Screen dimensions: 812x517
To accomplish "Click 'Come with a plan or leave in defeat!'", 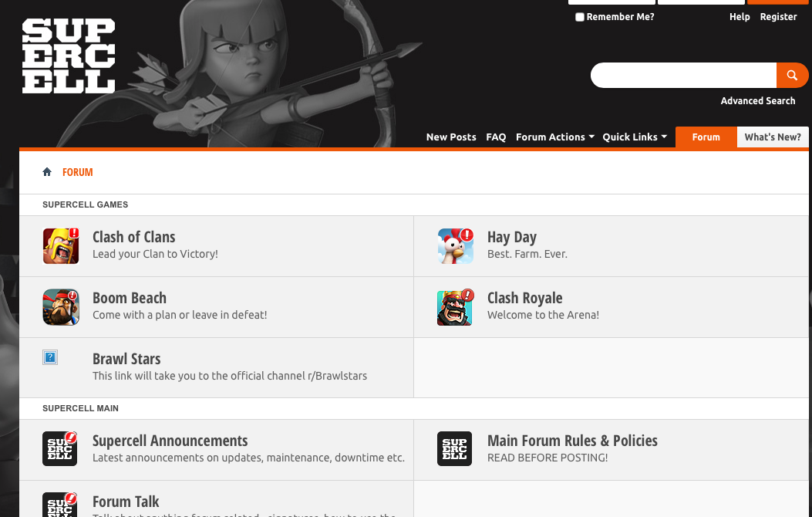I will point(180,315).
